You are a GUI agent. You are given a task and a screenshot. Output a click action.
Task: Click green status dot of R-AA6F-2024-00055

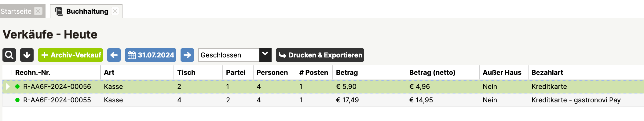pyautogui.click(x=17, y=100)
